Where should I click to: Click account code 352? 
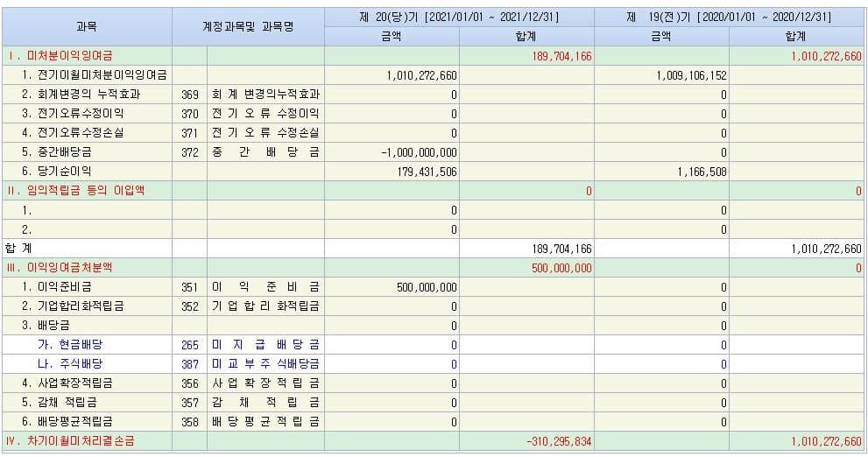click(x=190, y=306)
